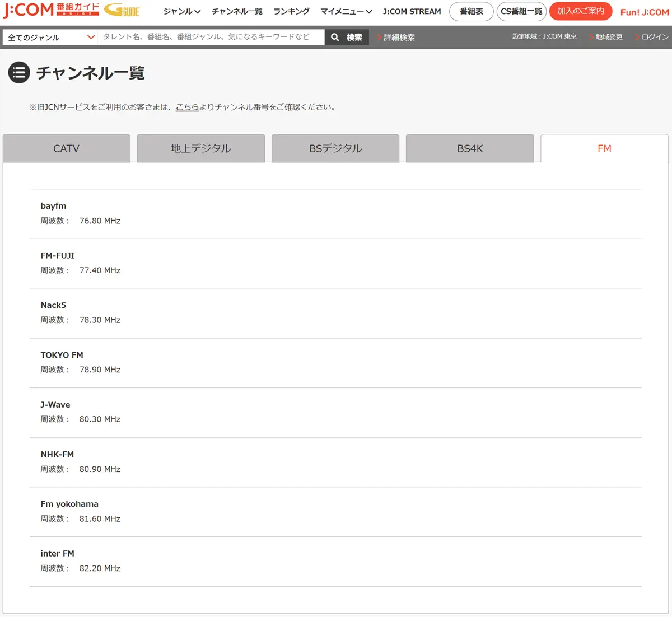Follow the こちら link for JCN users
This screenshot has height=617, width=672.
(x=187, y=107)
